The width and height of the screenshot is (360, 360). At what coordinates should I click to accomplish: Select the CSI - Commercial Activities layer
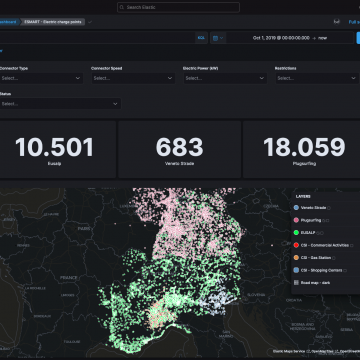click(325, 245)
